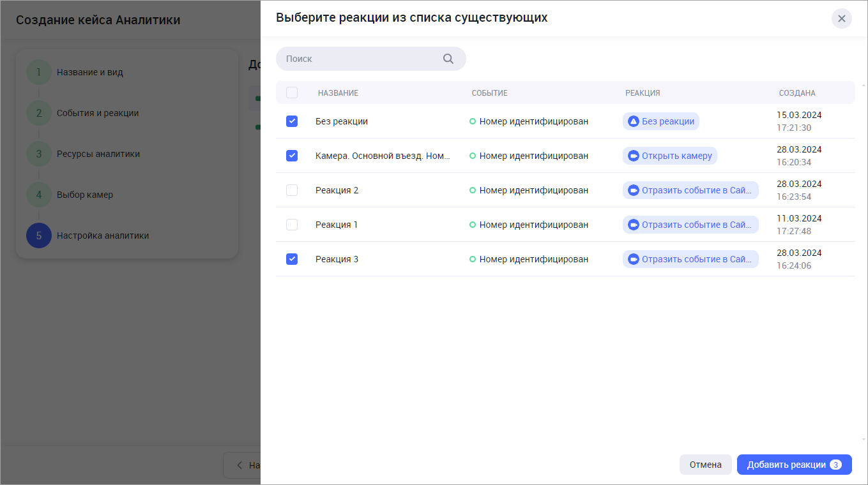Click the 'Добавить реакции' button
Image resolution: width=868 pixels, height=485 pixels.
point(786,465)
